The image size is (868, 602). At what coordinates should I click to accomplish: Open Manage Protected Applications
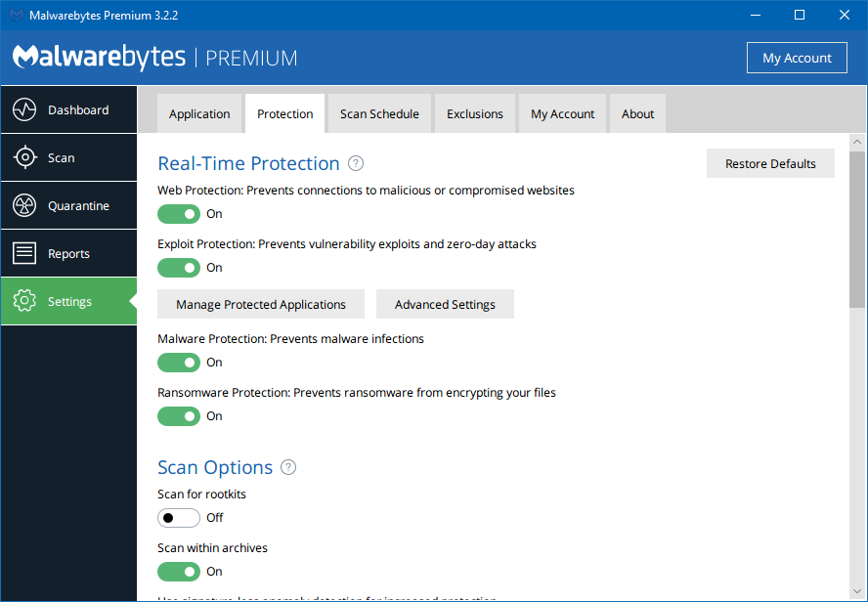260,304
